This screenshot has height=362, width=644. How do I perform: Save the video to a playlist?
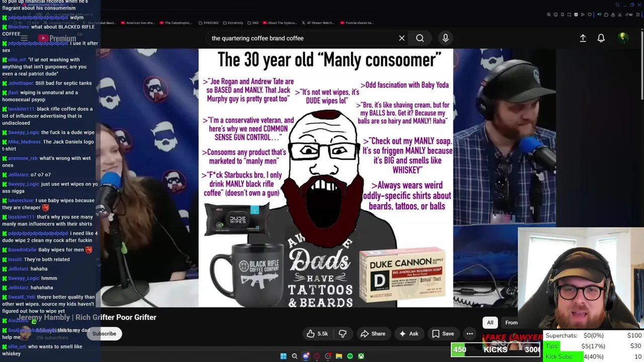click(x=443, y=334)
